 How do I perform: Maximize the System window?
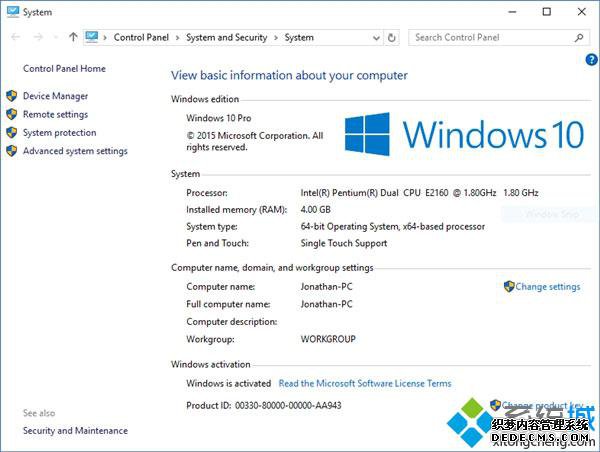tap(547, 12)
